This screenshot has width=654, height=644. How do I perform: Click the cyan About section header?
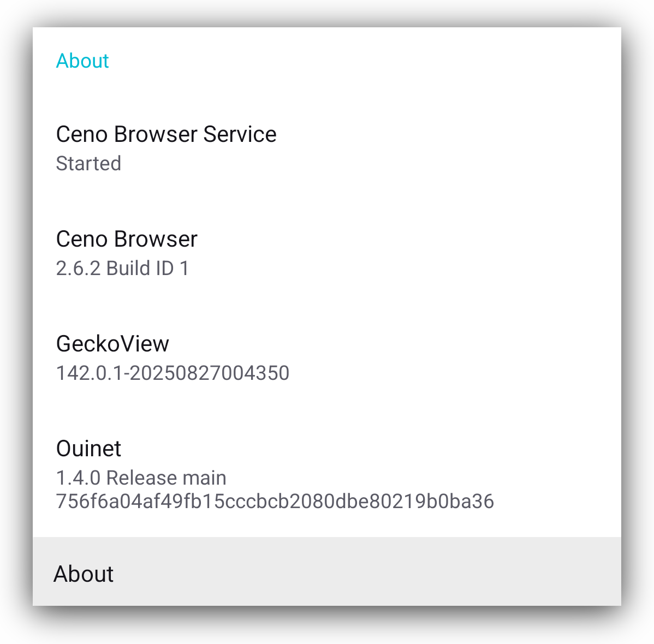[82, 61]
